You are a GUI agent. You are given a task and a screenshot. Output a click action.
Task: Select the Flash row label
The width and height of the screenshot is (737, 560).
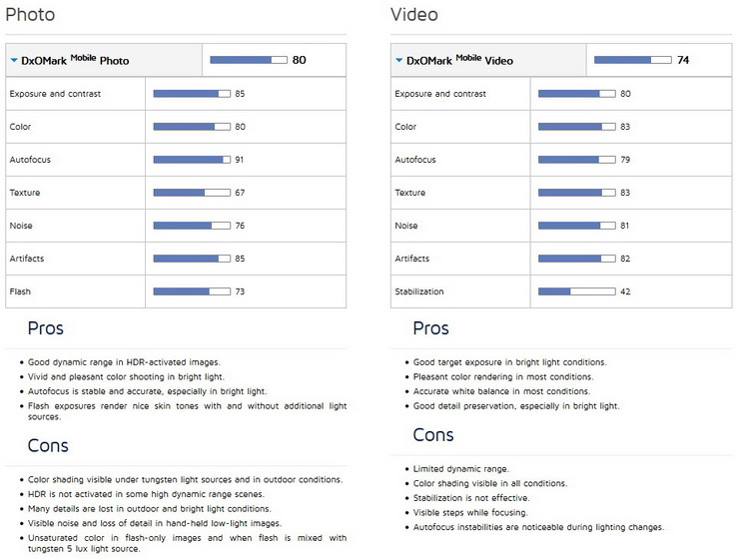tap(19, 291)
